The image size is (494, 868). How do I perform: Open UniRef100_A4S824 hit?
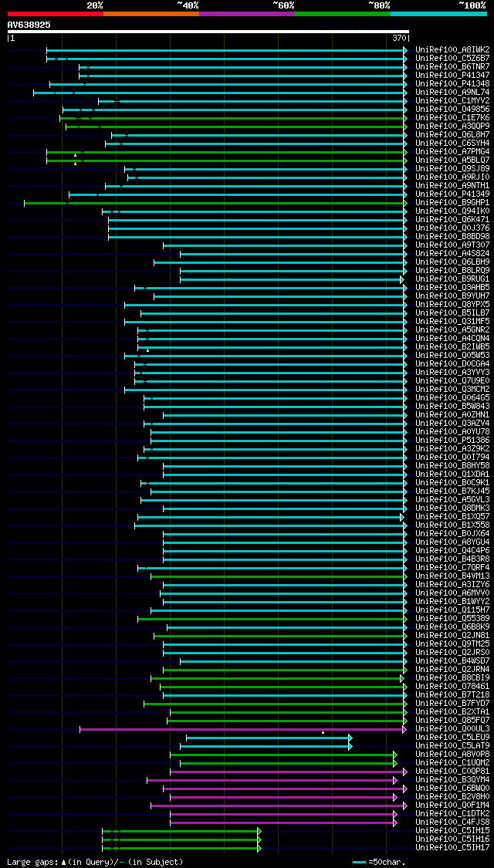[x=452, y=254]
